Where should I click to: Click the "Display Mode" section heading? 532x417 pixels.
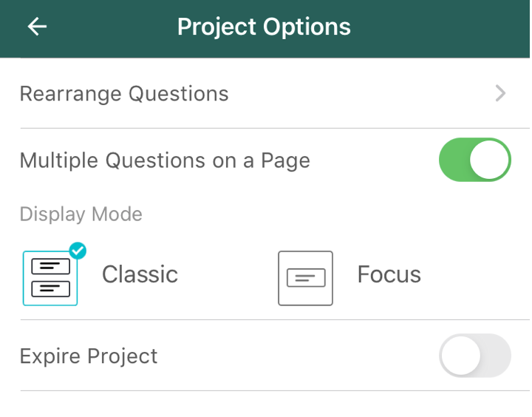81,214
